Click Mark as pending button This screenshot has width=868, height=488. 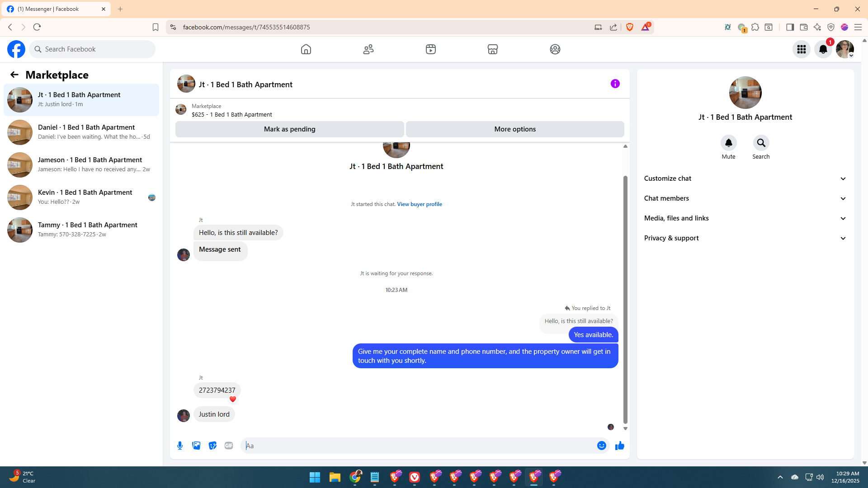click(x=289, y=129)
